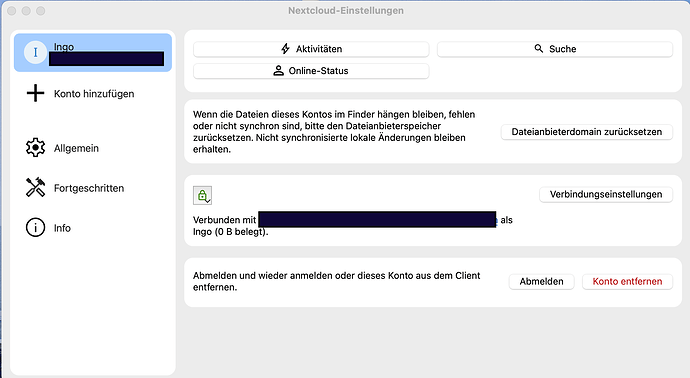
Task: Switch to the Allgemein label
Action: pyautogui.click(x=76, y=148)
